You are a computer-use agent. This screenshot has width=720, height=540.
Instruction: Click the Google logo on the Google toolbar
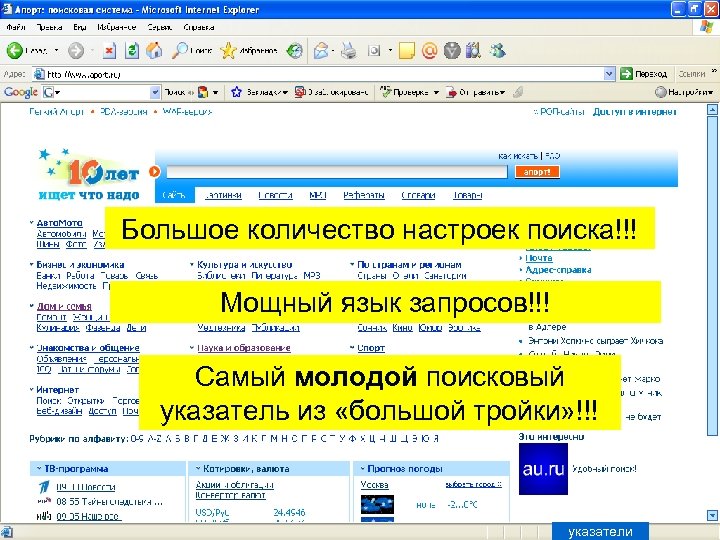point(21,92)
